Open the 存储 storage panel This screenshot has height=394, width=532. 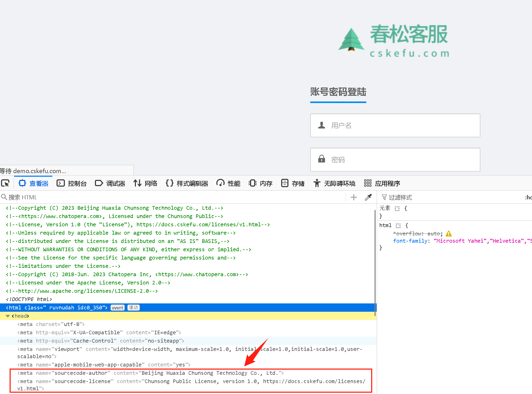pos(293,183)
